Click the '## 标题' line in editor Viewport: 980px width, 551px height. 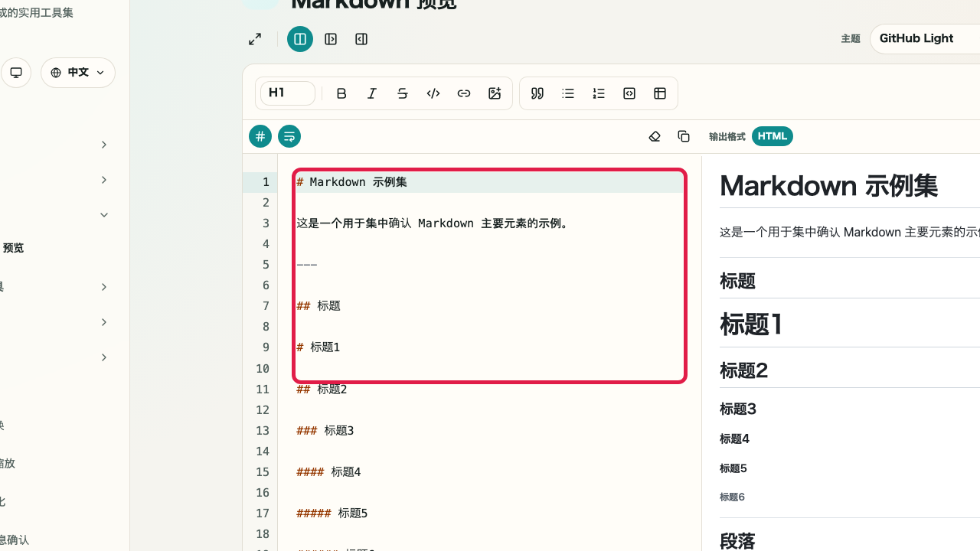[x=318, y=306]
